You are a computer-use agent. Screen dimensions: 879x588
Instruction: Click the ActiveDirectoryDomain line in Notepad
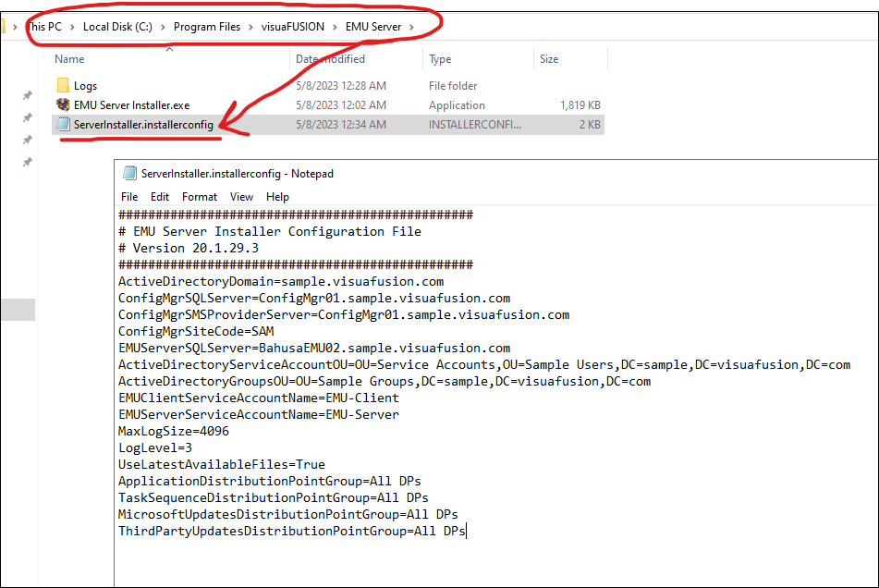pyautogui.click(x=281, y=281)
